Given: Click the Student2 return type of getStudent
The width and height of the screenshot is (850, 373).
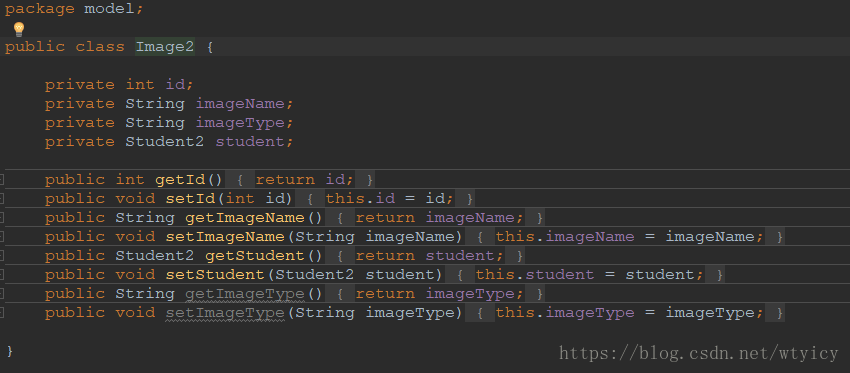Looking at the screenshot, I should [x=155, y=255].
